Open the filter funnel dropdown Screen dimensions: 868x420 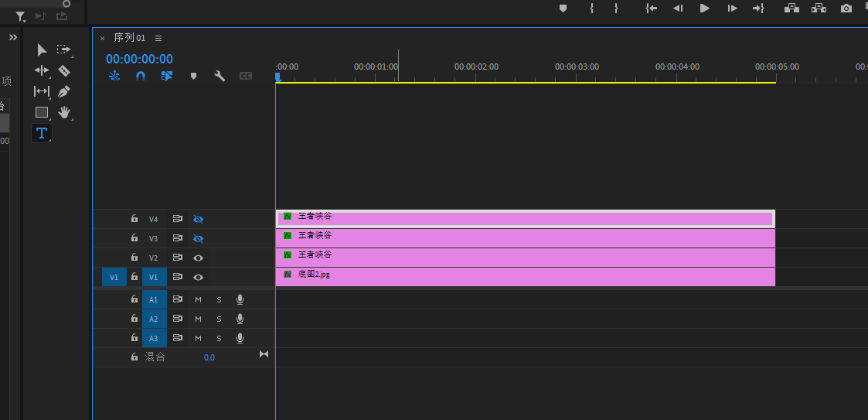tap(20, 16)
